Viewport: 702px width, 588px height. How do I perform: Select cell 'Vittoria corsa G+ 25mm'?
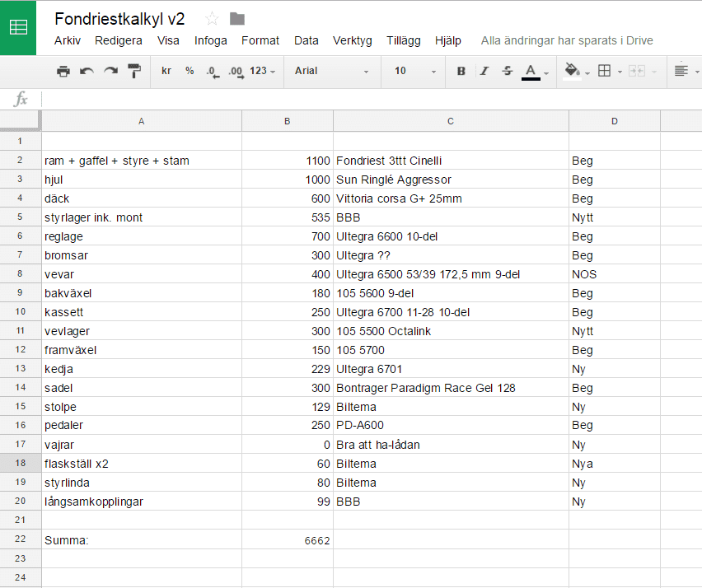(x=451, y=198)
